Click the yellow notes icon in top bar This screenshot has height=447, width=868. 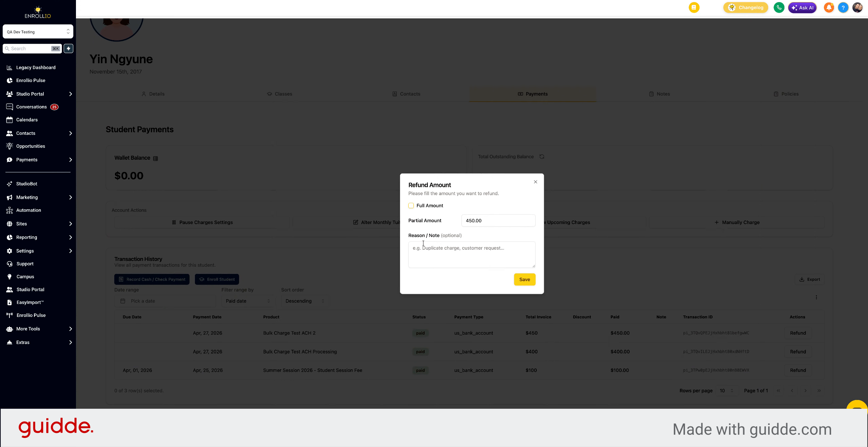pos(694,8)
